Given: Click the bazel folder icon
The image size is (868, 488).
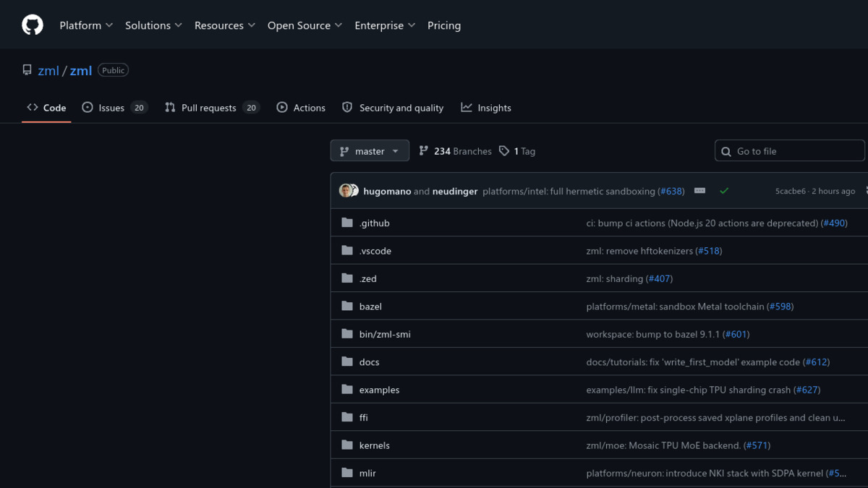Looking at the screenshot, I should [x=347, y=306].
